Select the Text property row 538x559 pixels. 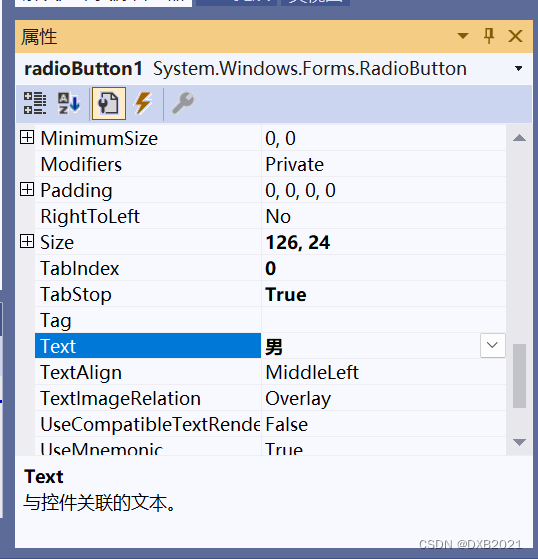point(148,345)
